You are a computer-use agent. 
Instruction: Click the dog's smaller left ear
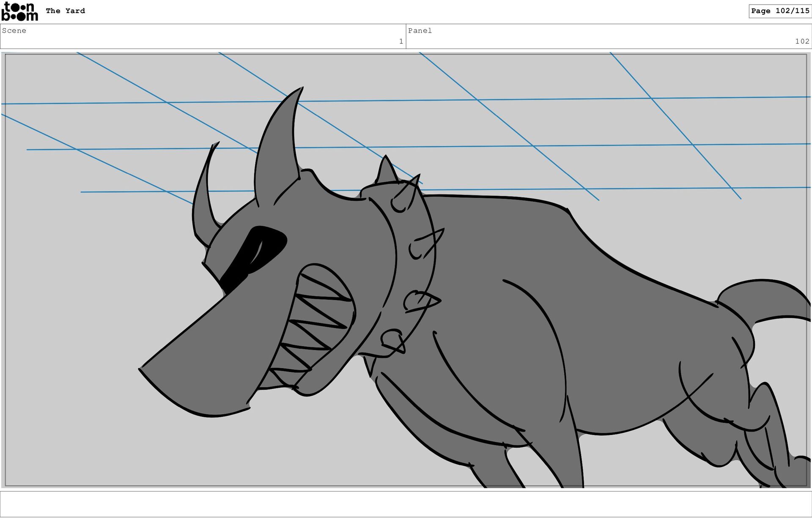point(202,203)
